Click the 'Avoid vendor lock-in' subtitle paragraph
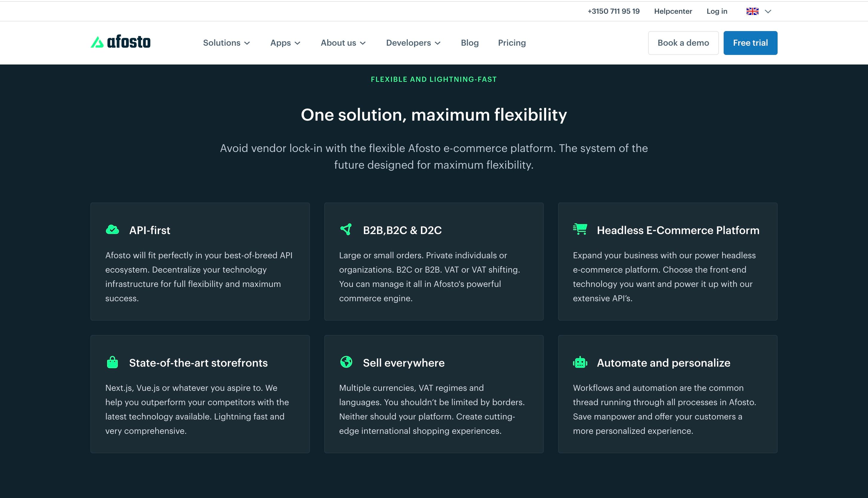This screenshot has width=868, height=498. (x=434, y=156)
